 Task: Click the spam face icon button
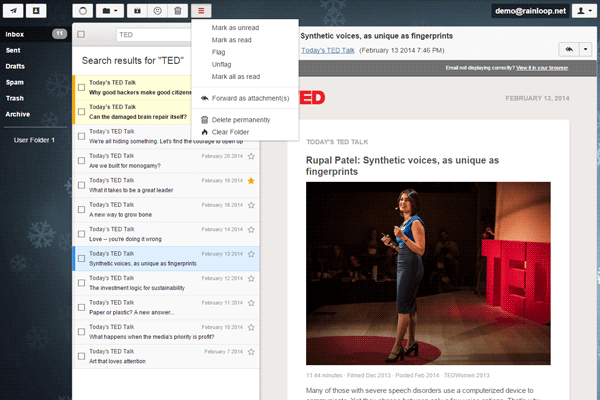[x=157, y=10]
